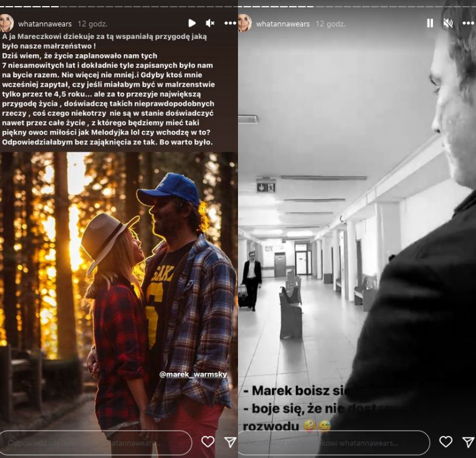Share the left story via send icon
This screenshot has width=476, height=458.
(231, 442)
